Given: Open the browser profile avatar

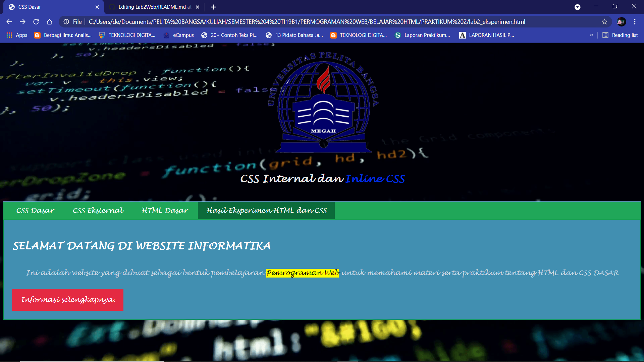Looking at the screenshot, I should [622, 21].
